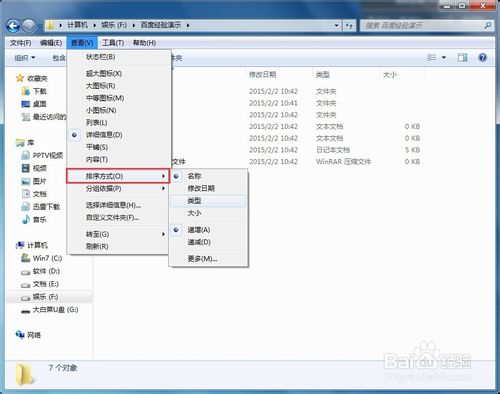Click the 收藏夹 star icon

tap(20, 78)
